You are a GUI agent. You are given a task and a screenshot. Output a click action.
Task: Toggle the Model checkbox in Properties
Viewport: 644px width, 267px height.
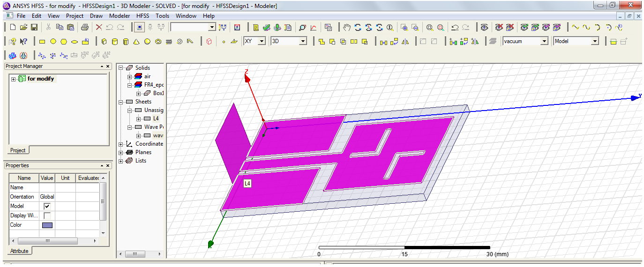(x=47, y=206)
